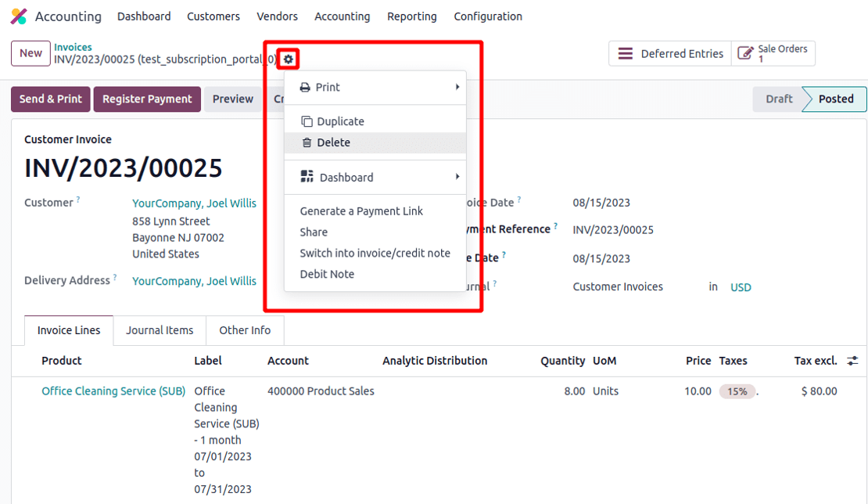Click the Odoo Accounting app logo
Viewport: 868px width, 504px height.
(19, 16)
